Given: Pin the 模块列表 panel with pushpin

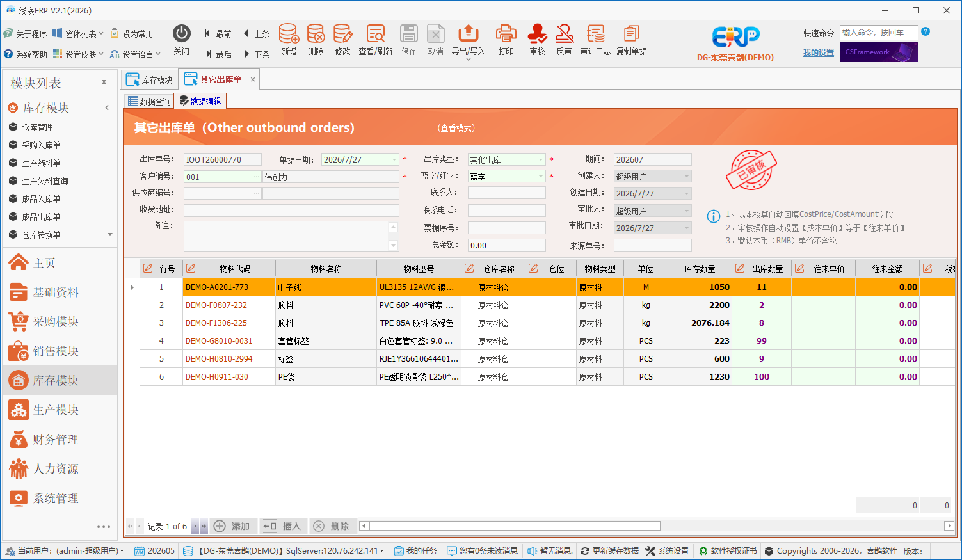Looking at the screenshot, I should click(104, 83).
